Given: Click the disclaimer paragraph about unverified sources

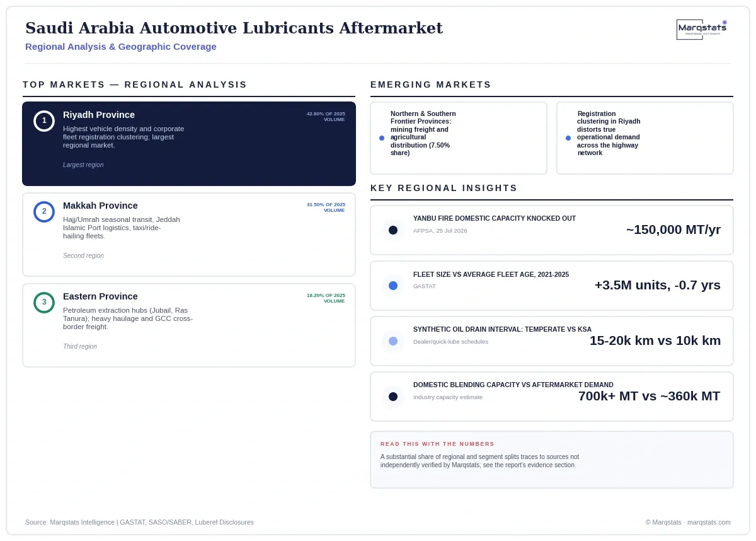Looking at the screenshot, I should [x=479, y=461].
